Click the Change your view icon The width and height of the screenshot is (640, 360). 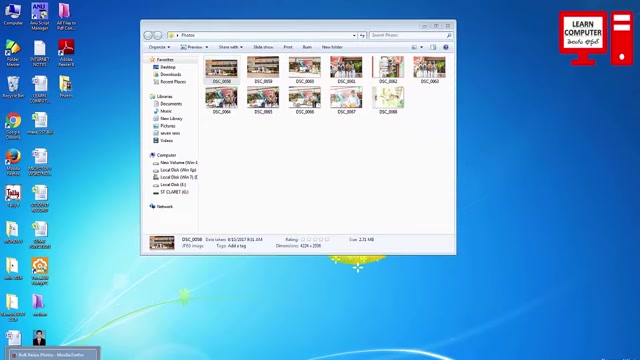coord(414,47)
